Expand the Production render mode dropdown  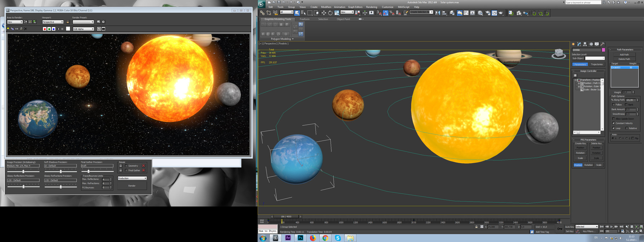(x=132, y=178)
